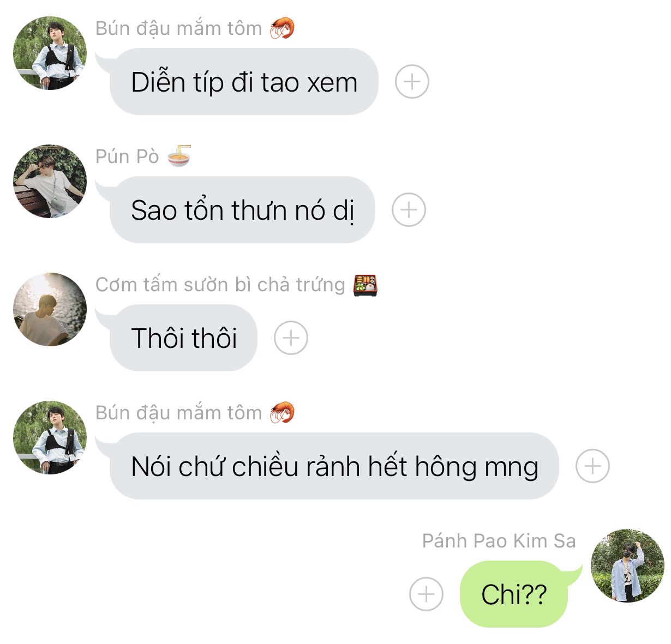Open the lower Bún đậu mắm tôm avatar
671x644 pixels.
tap(50, 437)
